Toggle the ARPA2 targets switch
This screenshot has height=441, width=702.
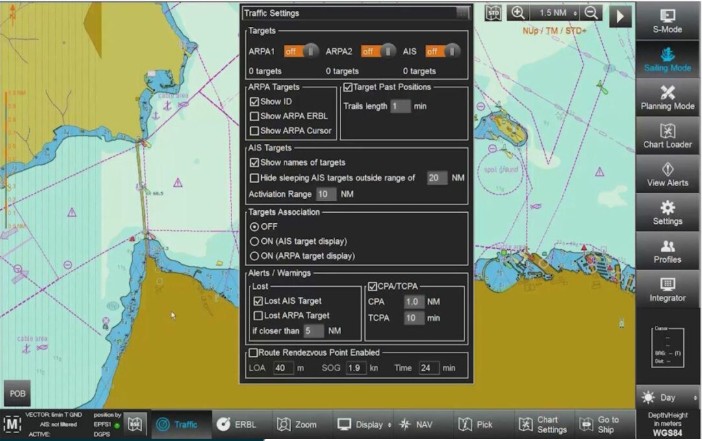(378, 51)
